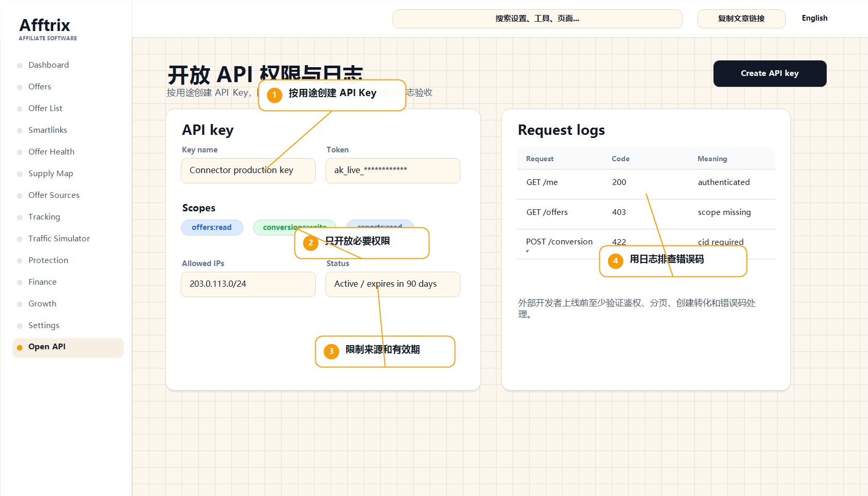Click the Request column header
Screen dimensions: 868x496
539,159
